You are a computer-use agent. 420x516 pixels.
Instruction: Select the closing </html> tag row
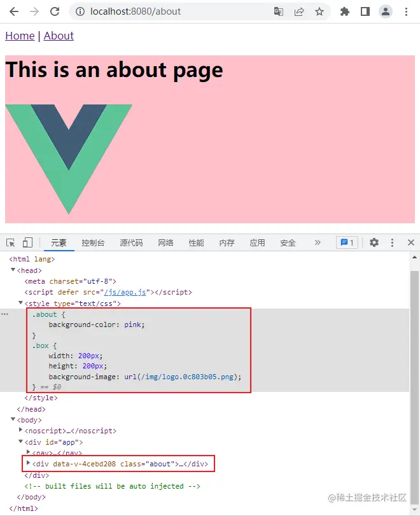[x=24, y=509]
